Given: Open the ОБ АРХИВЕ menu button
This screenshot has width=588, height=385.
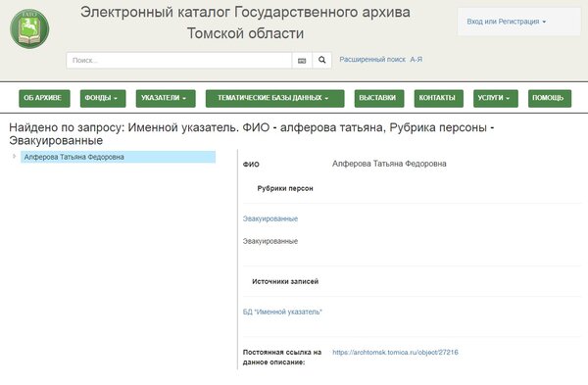Looking at the screenshot, I should (44, 98).
